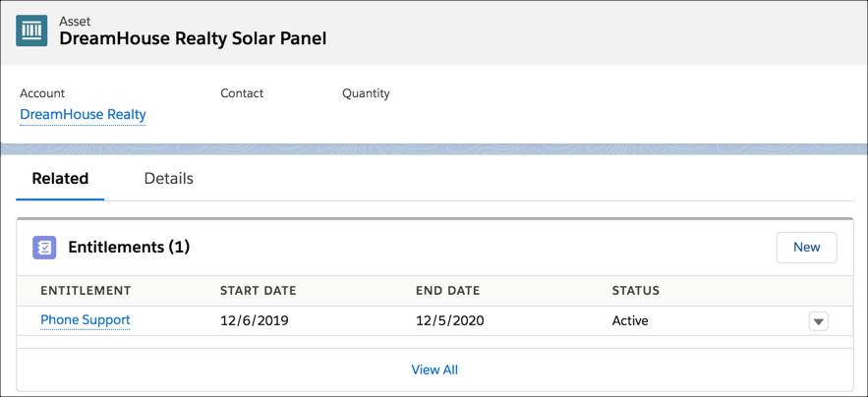Click View All entitlements

tap(434, 370)
